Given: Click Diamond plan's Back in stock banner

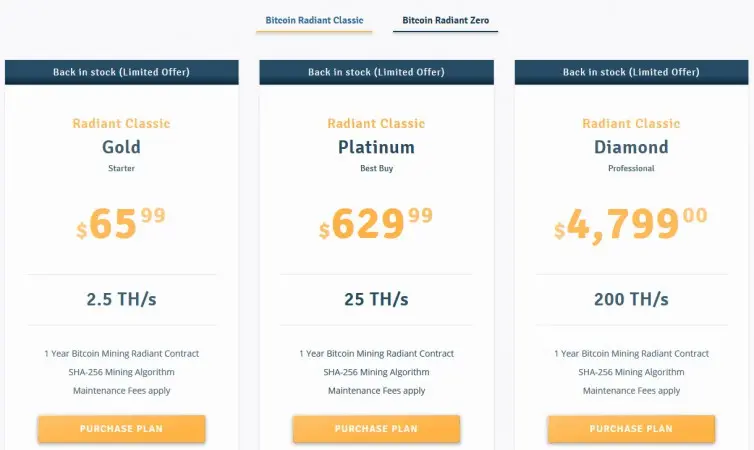Looking at the screenshot, I should (x=631, y=72).
